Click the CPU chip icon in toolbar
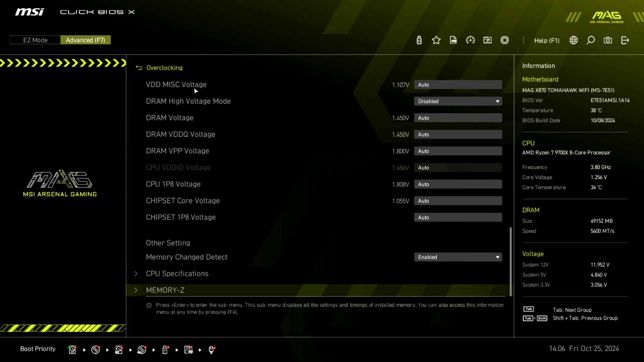The width and height of the screenshot is (644, 362). click(504, 40)
